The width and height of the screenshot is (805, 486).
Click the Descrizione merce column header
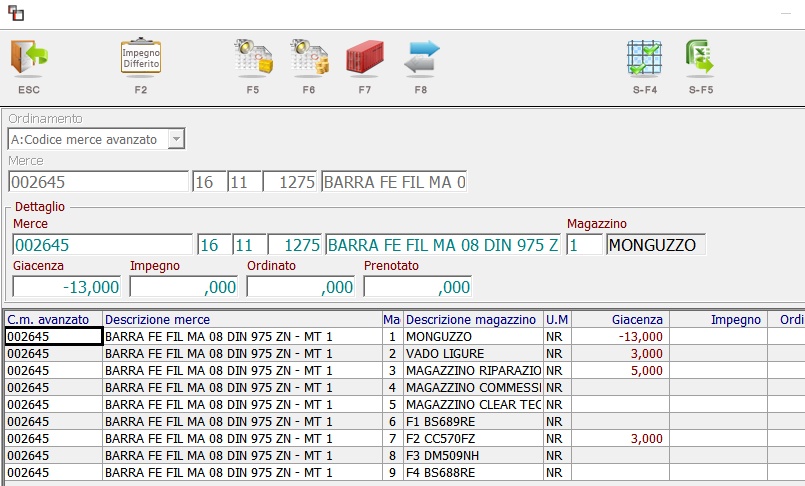[242, 320]
